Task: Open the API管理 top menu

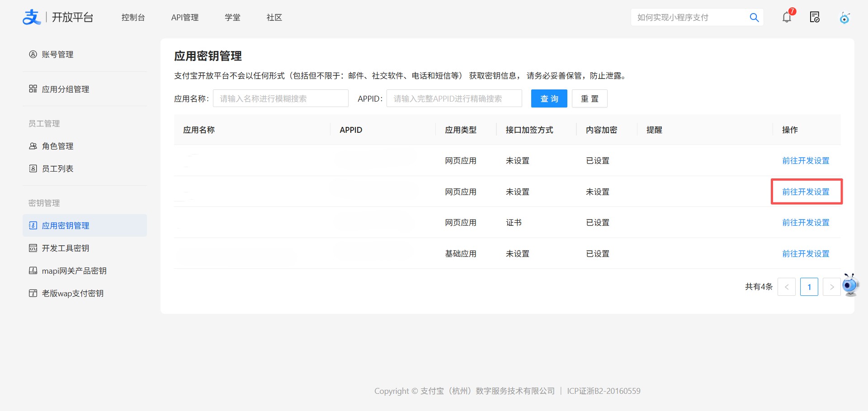Action: tap(185, 17)
